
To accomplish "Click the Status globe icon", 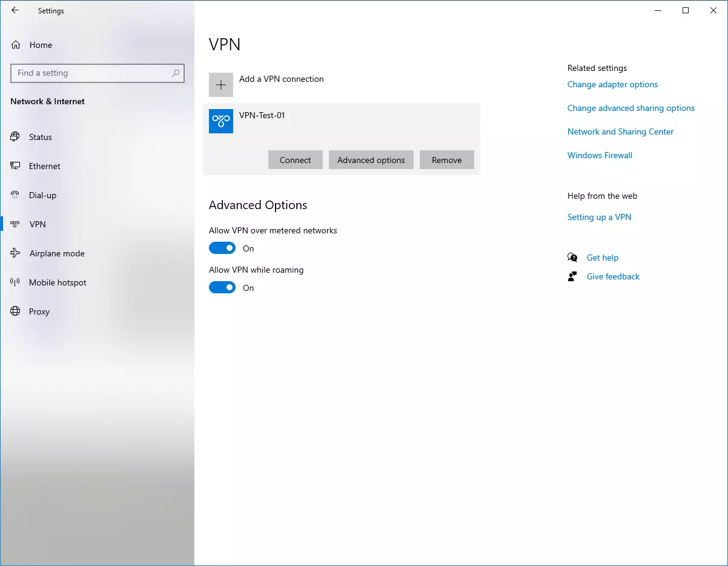I will click(x=15, y=137).
